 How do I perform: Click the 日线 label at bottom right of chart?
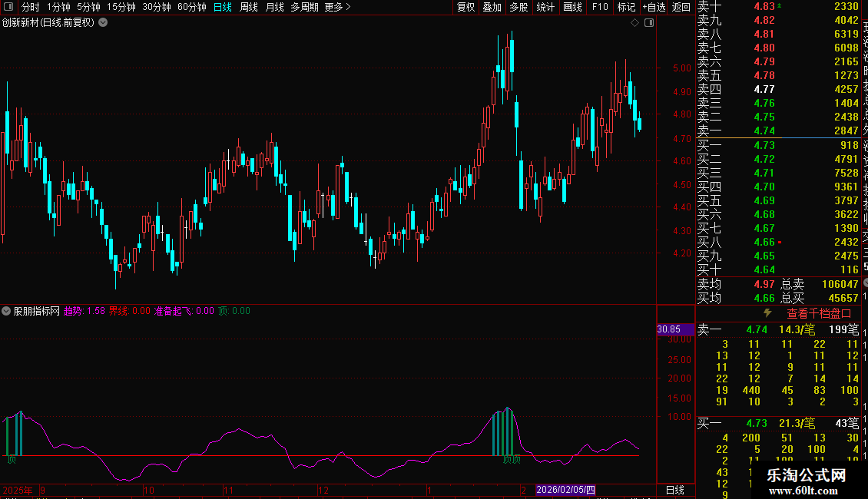tap(674, 490)
